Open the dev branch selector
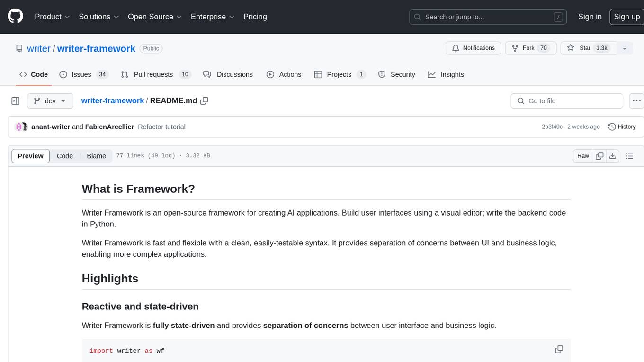Viewport: 644px width, 362px height. (x=50, y=101)
